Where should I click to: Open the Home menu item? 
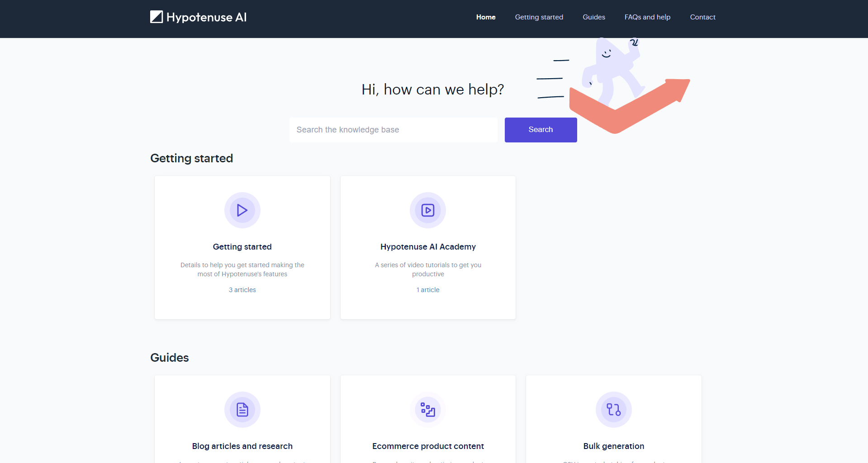coord(485,17)
